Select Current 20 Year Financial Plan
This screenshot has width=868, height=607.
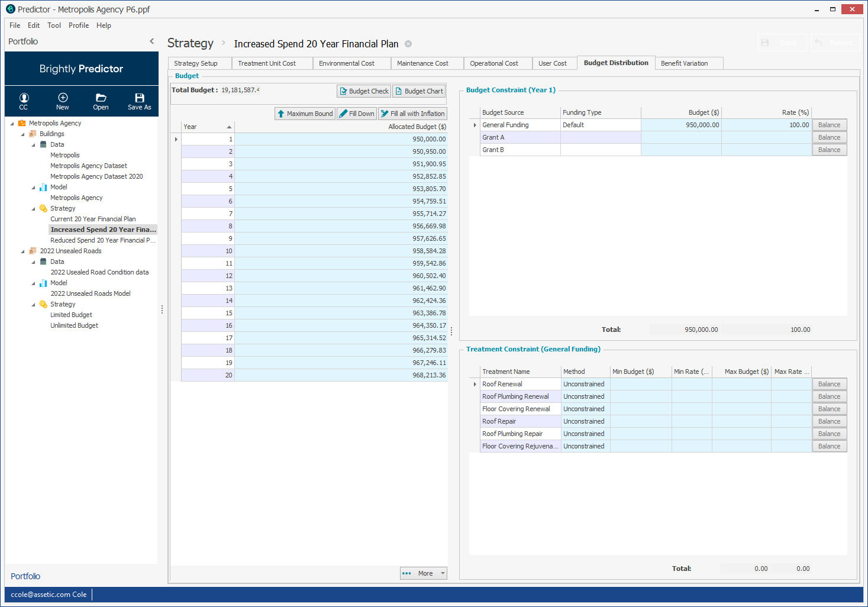point(93,219)
